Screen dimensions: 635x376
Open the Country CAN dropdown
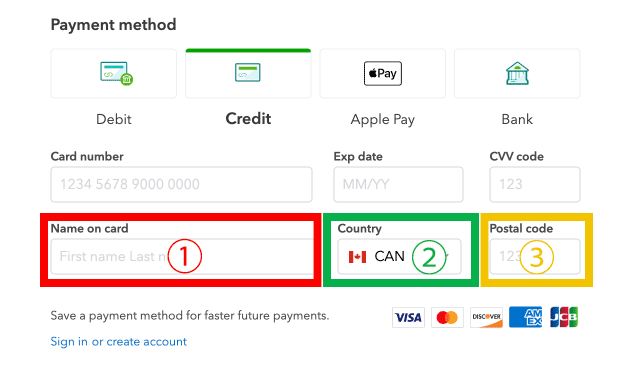click(399, 256)
